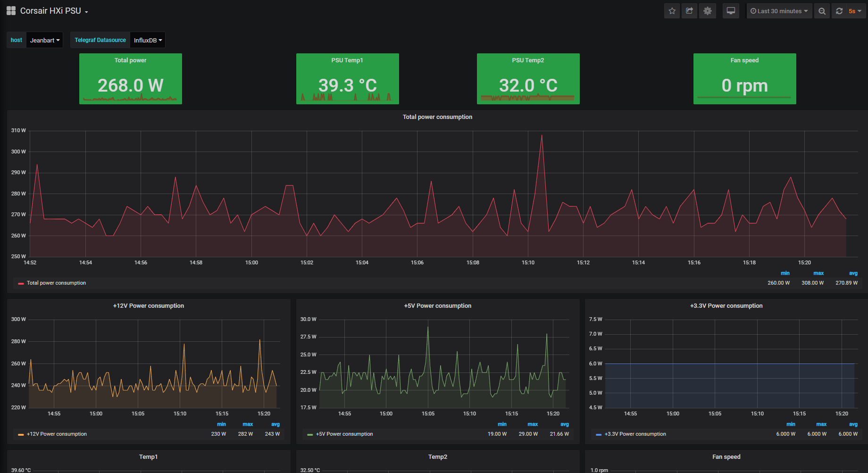Open +5V Power consumption panel title menu

click(x=438, y=305)
